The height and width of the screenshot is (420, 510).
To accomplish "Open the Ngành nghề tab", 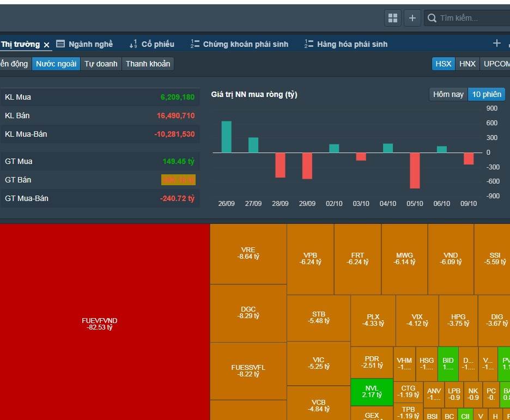I will tap(90, 44).
